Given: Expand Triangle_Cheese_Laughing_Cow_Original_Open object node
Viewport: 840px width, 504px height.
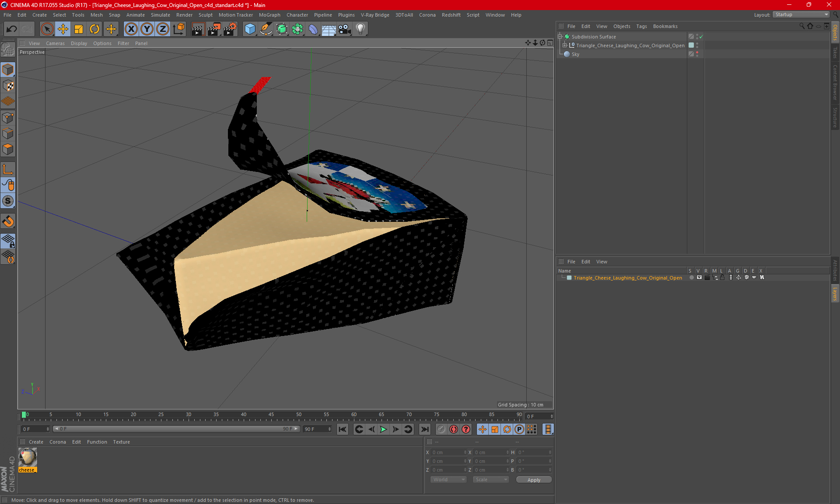Looking at the screenshot, I should click(x=564, y=45).
